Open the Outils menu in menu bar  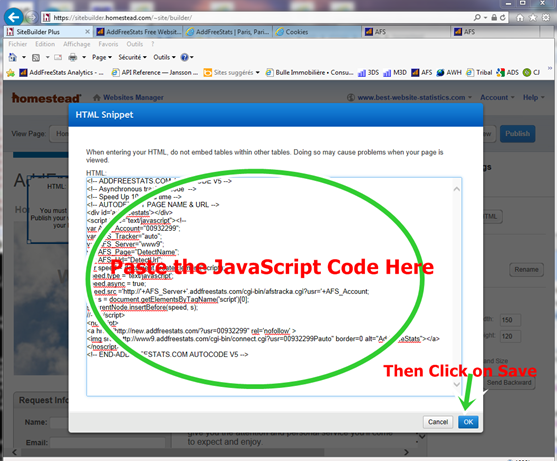pos(135,44)
